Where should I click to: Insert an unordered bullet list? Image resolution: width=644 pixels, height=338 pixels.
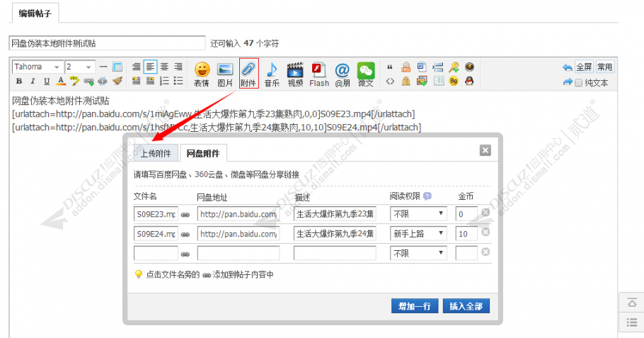click(x=178, y=81)
